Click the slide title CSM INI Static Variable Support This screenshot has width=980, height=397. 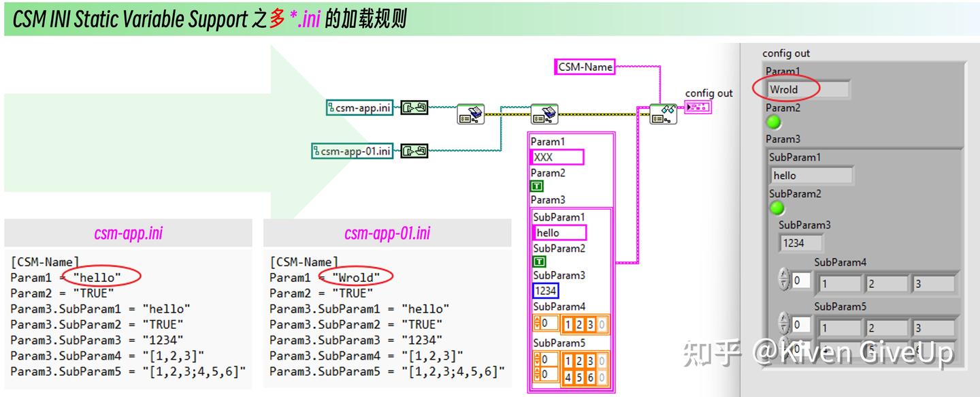(x=130, y=19)
